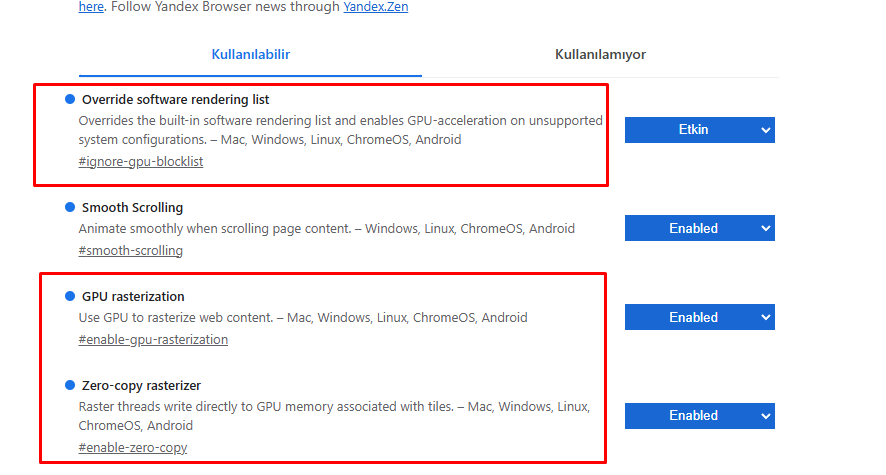886x475 pixels.
Task: Click blue dot beside Override software rendering list
Action: [x=70, y=99]
